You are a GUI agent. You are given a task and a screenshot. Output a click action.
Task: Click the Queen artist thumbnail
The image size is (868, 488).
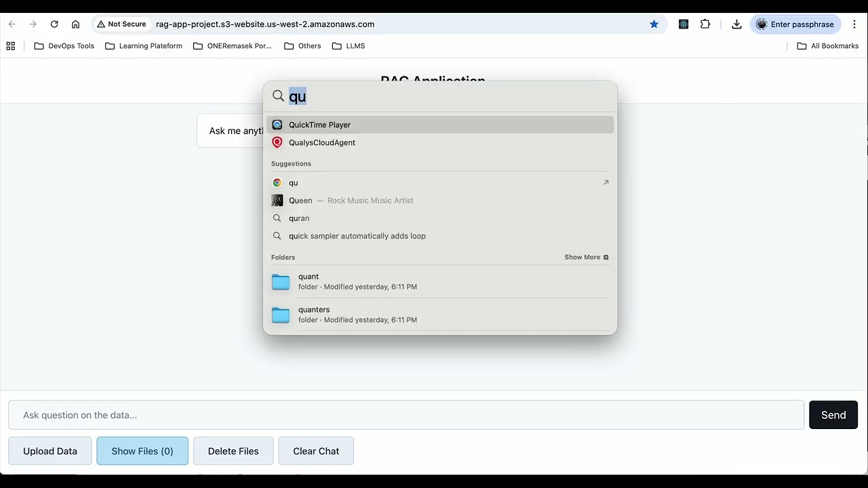277,201
